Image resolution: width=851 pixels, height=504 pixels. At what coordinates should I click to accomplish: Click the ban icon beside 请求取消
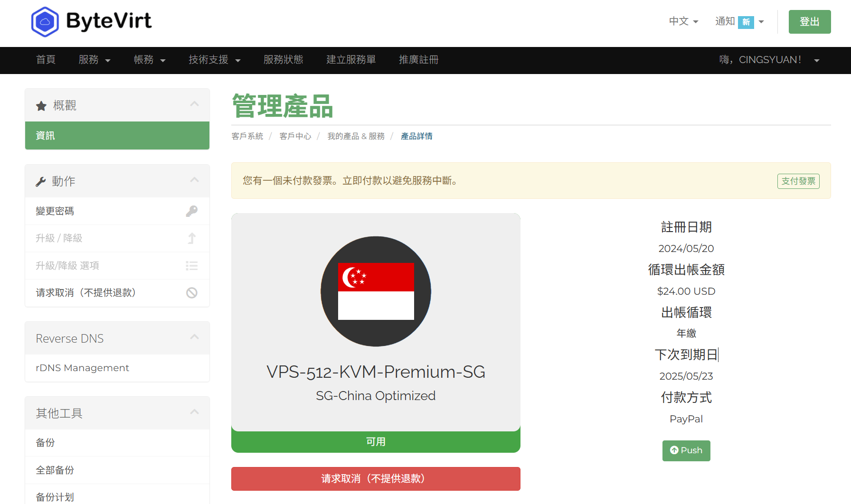click(192, 293)
